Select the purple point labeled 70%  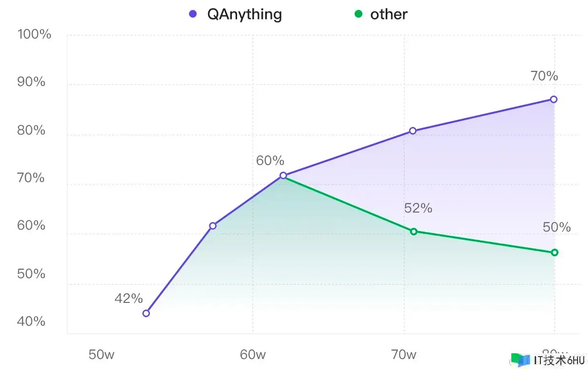tap(554, 99)
